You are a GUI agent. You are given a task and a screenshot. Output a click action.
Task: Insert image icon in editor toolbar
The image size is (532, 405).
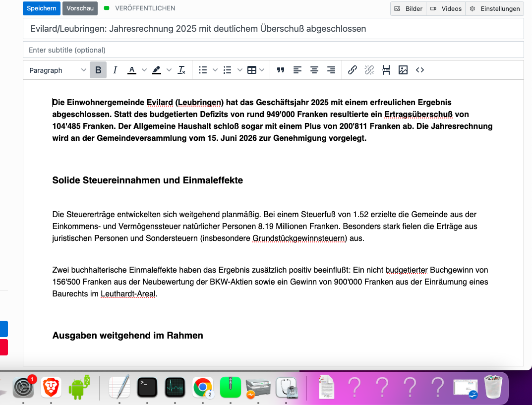click(403, 70)
